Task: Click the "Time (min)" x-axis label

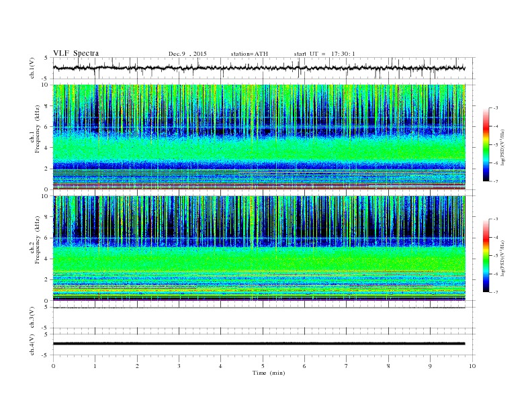Action: pos(269,373)
